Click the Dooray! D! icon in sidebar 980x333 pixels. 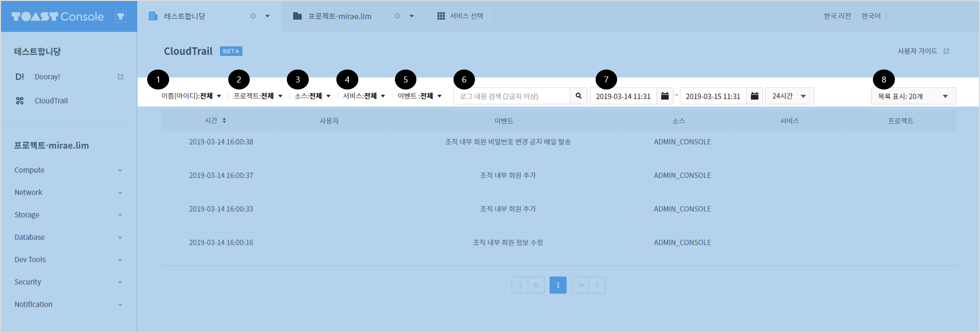(20, 76)
